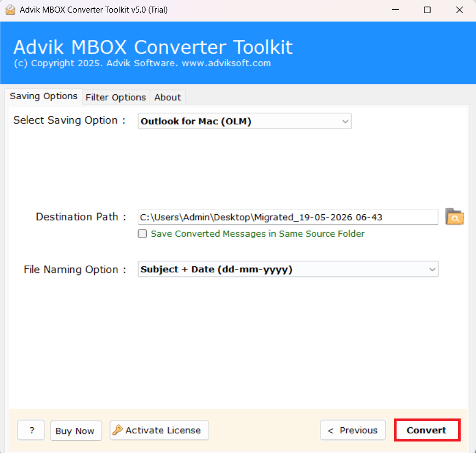Screen dimensions: 476x453
Task: Browse for destination folder icon
Action: click(x=454, y=216)
